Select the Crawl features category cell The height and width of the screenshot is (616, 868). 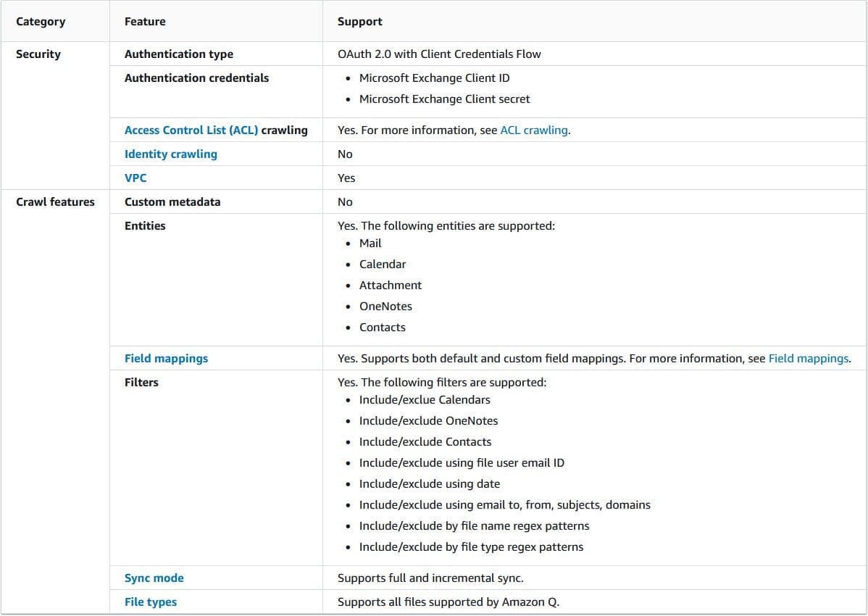point(55,202)
